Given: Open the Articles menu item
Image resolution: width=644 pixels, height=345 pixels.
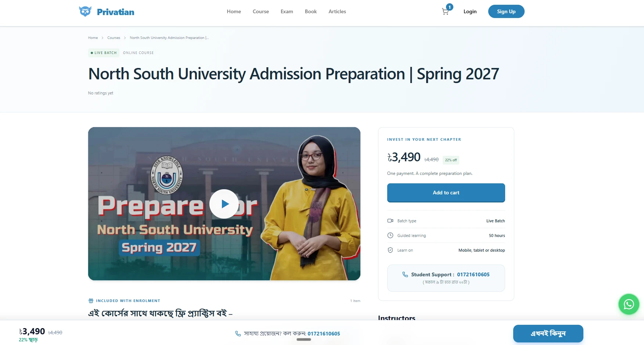Looking at the screenshot, I should (x=337, y=11).
